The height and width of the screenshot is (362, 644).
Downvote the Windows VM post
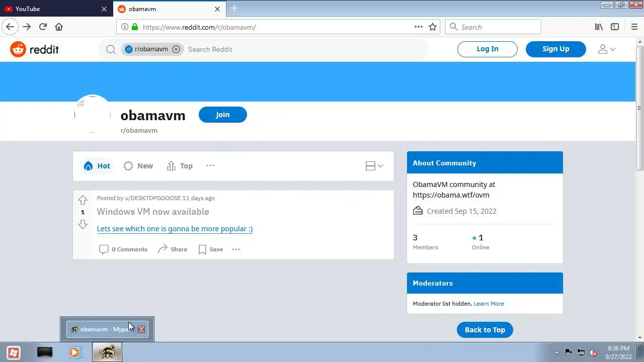(83, 224)
